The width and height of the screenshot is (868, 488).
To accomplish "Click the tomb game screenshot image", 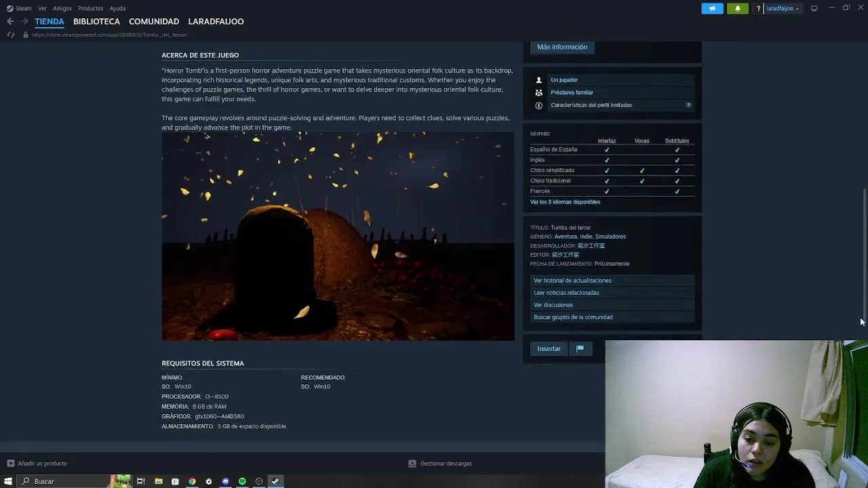I will coord(338,236).
